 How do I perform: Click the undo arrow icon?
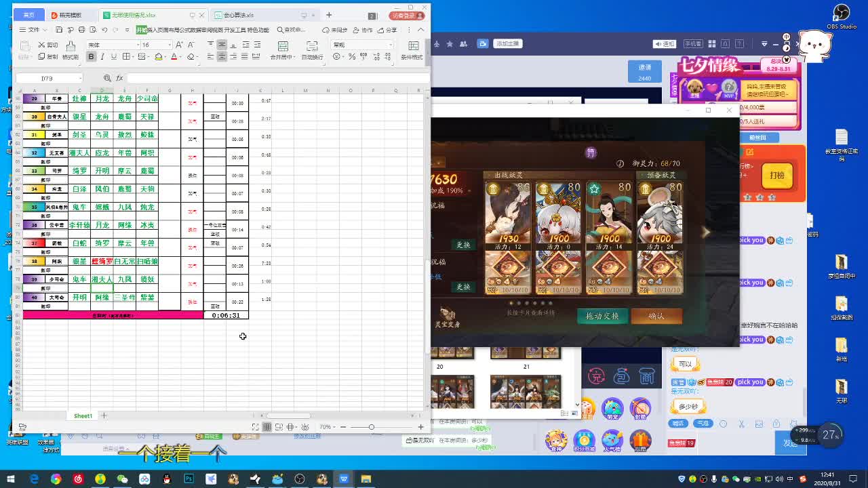104,30
